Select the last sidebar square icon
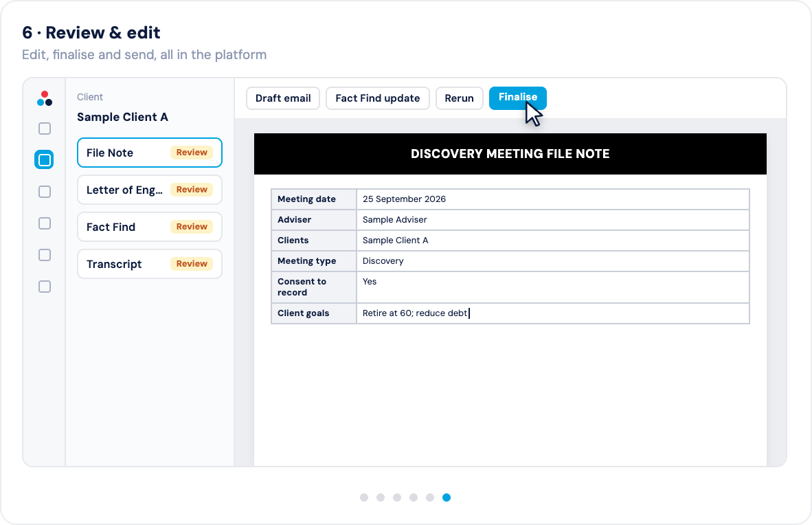The height and width of the screenshot is (525, 812). click(45, 287)
